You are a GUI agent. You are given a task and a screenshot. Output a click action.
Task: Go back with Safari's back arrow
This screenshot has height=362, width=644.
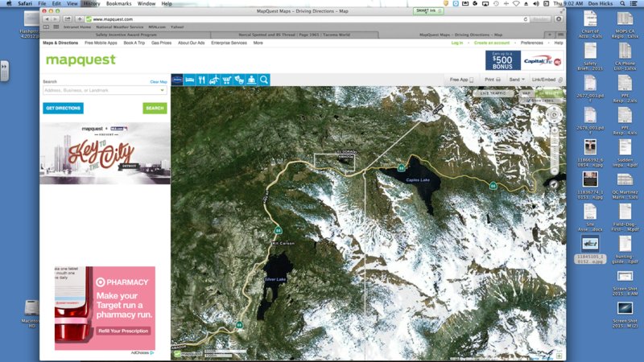[x=47, y=19]
